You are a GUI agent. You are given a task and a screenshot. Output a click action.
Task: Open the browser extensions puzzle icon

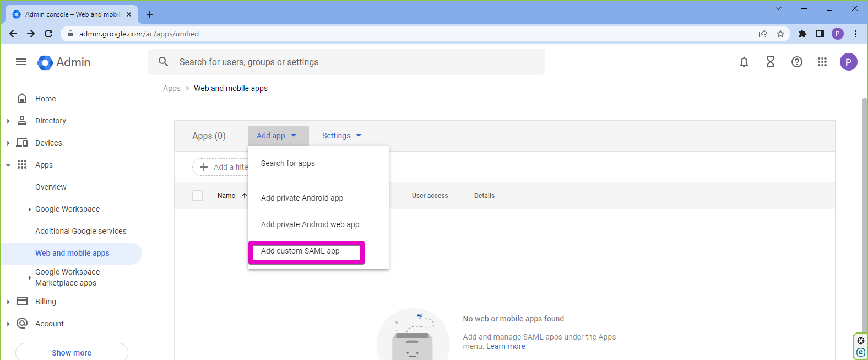(x=802, y=34)
